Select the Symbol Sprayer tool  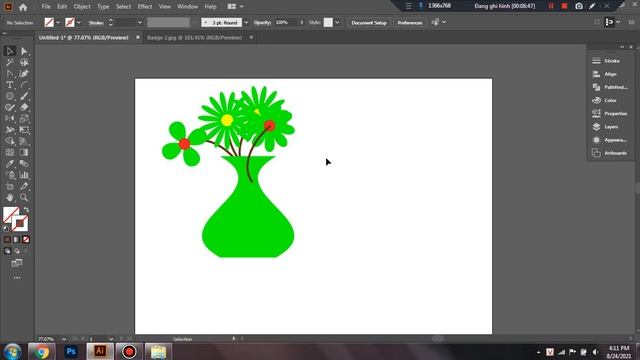tap(10, 175)
